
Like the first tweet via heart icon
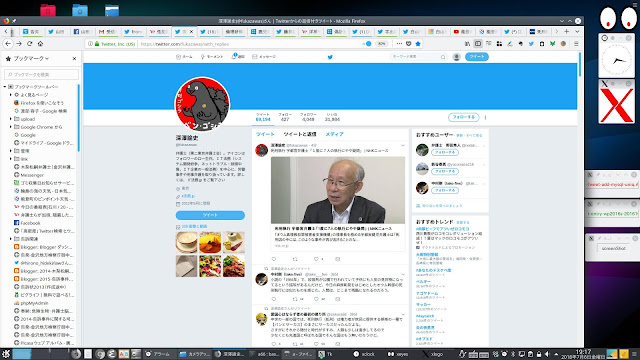pos(316,259)
